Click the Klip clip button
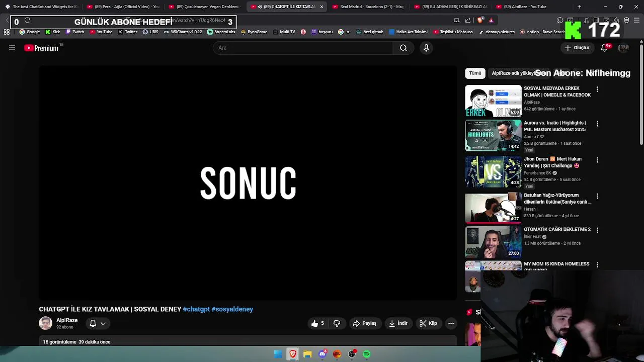The image size is (644, 362). click(x=428, y=323)
